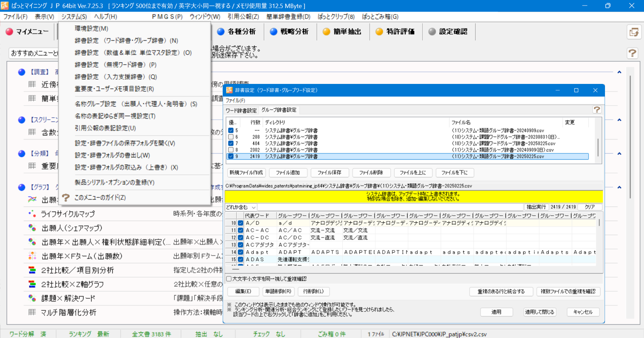Click icon for 出願年×Fターム(出願数)
Image resolution: width=644 pixels, height=338 pixels.
click(x=32, y=256)
